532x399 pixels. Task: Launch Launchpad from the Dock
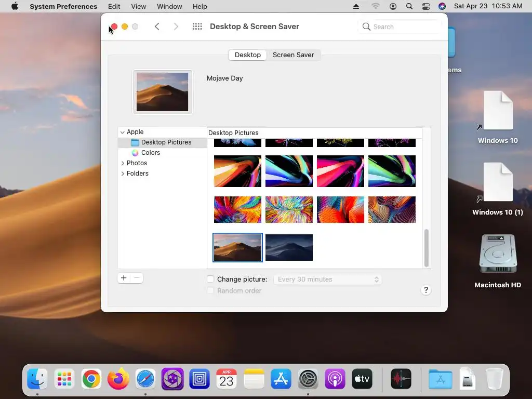[64, 379]
